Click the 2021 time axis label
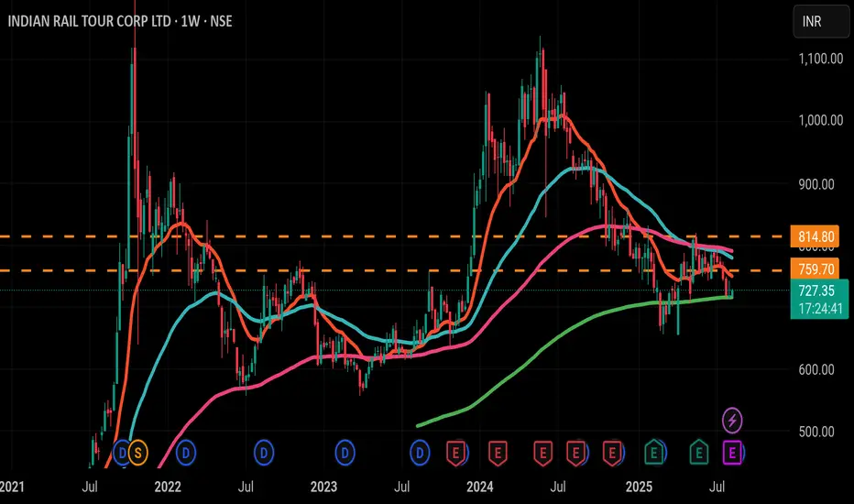This screenshot has width=854, height=504. click(x=12, y=488)
